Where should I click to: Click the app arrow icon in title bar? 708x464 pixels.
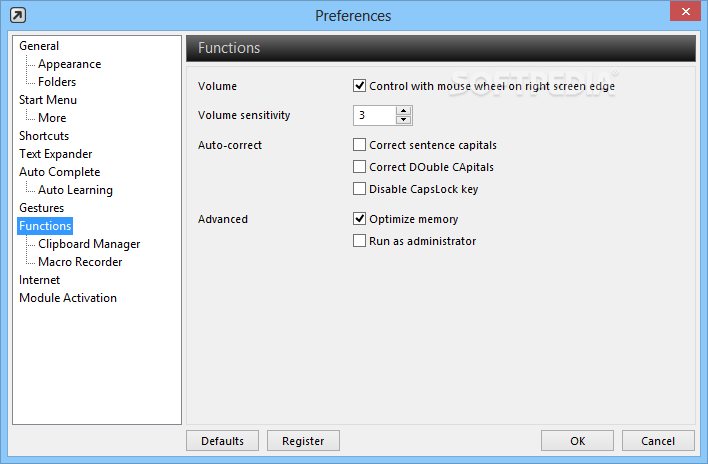point(18,15)
